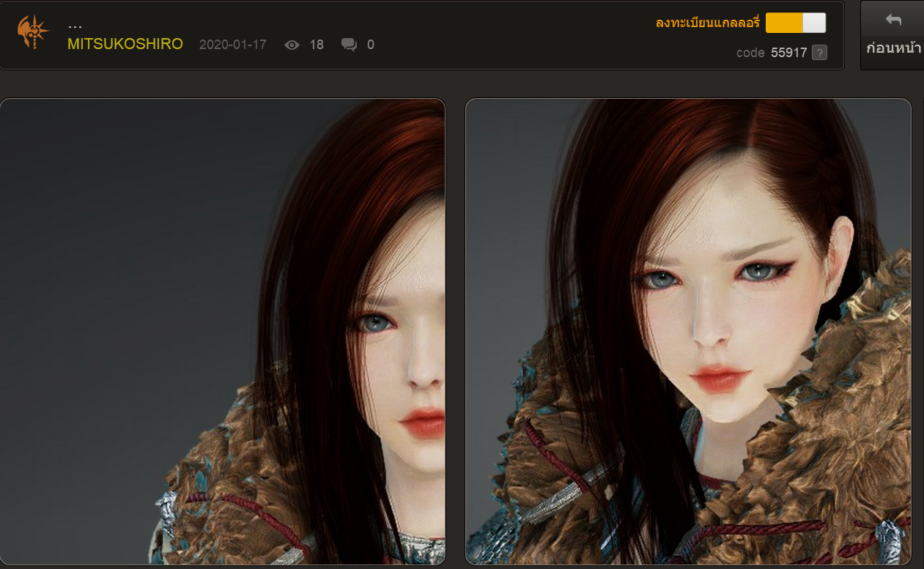The image size is (924, 569).
Task: Click the eye views icon
Action: [292, 45]
